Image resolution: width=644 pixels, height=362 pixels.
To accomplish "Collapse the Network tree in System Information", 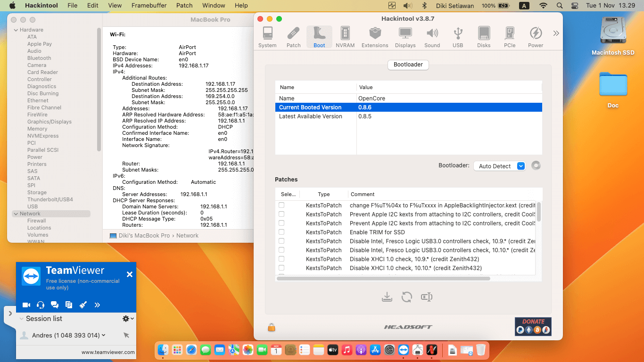I will point(17,213).
